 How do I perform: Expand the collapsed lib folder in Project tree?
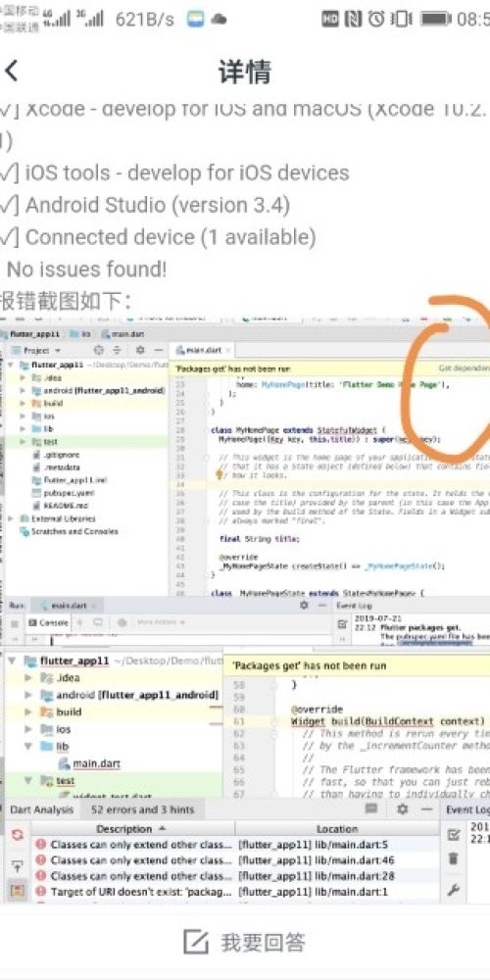(x=24, y=429)
